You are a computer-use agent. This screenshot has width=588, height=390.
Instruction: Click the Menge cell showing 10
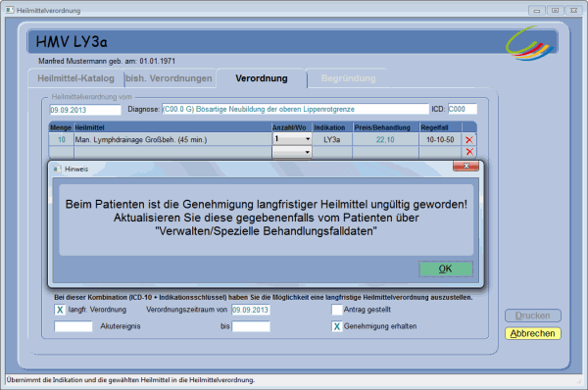62,139
